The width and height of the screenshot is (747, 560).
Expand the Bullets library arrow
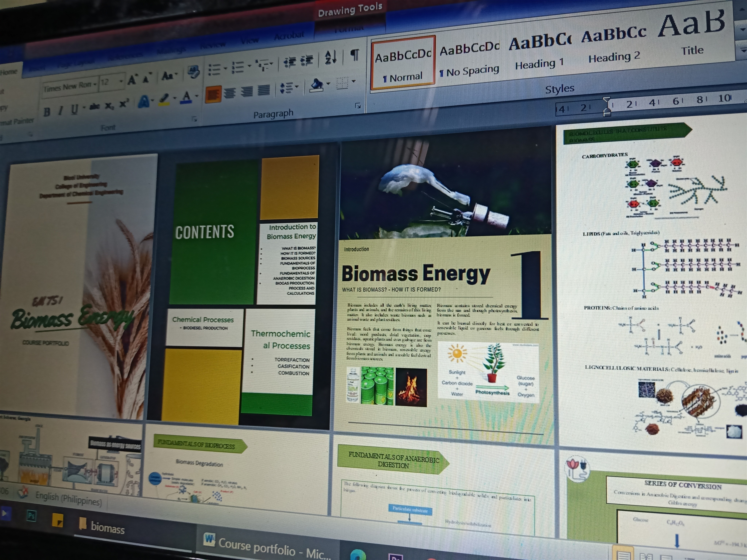tap(225, 68)
